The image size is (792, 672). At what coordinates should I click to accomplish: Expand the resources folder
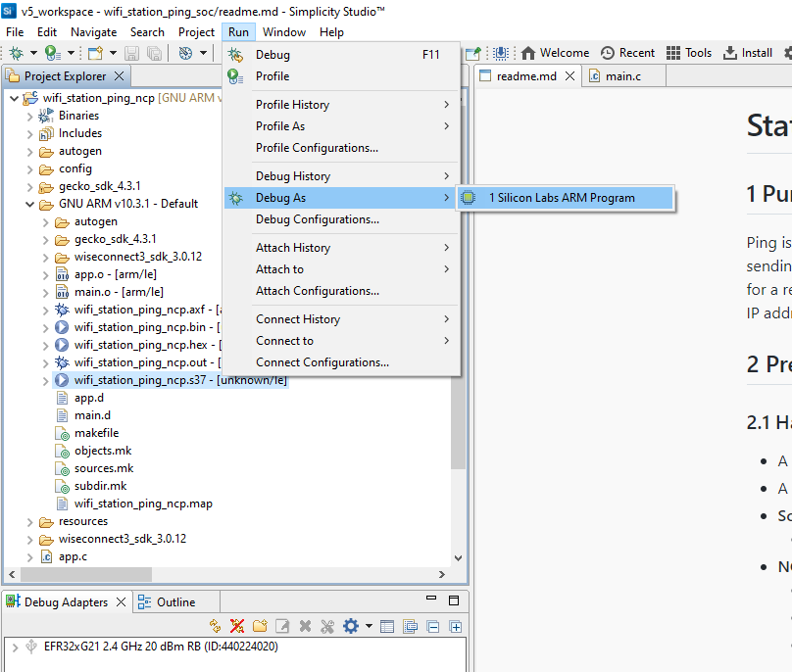click(x=29, y=521)
